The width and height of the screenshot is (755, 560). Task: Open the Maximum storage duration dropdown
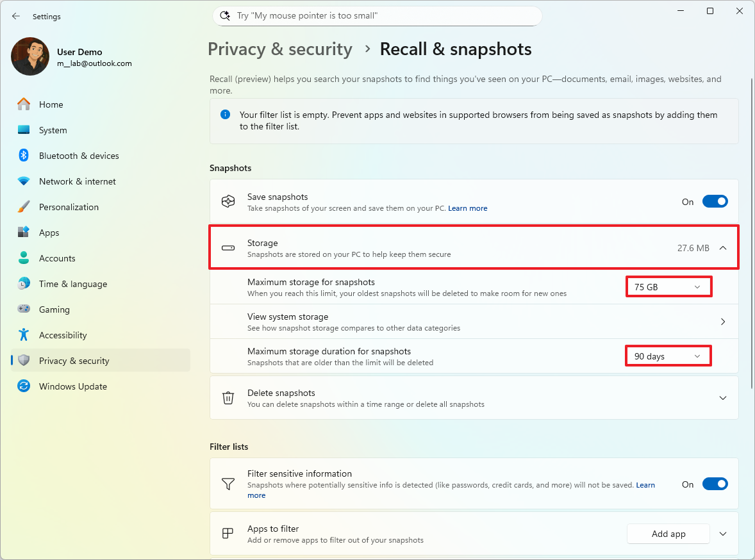point(668,356)
